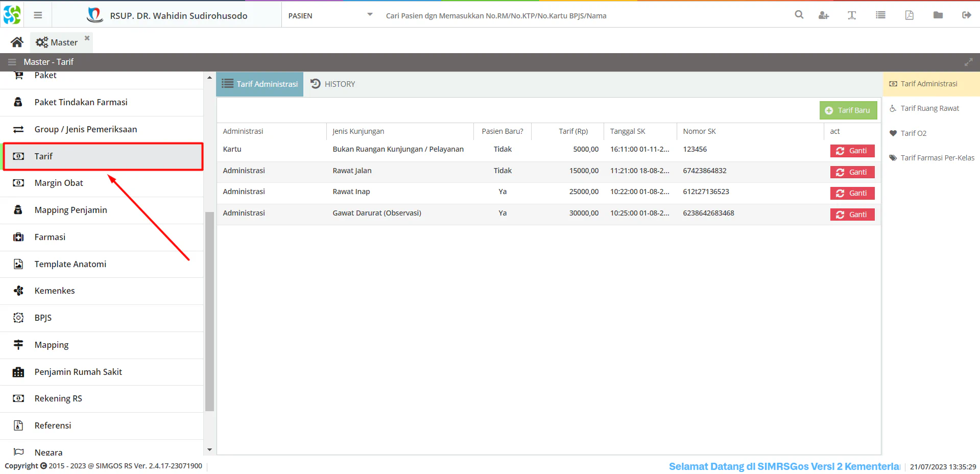Open the folder icon in top bar
Image resolution: width=980 pixels, height=474 pixels.
pos(938,15)
